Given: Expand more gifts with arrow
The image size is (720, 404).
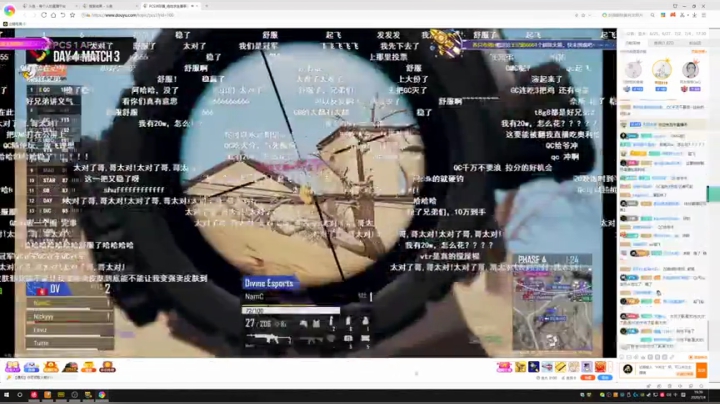Looking at the screenshot, I should tap(611, 367).
